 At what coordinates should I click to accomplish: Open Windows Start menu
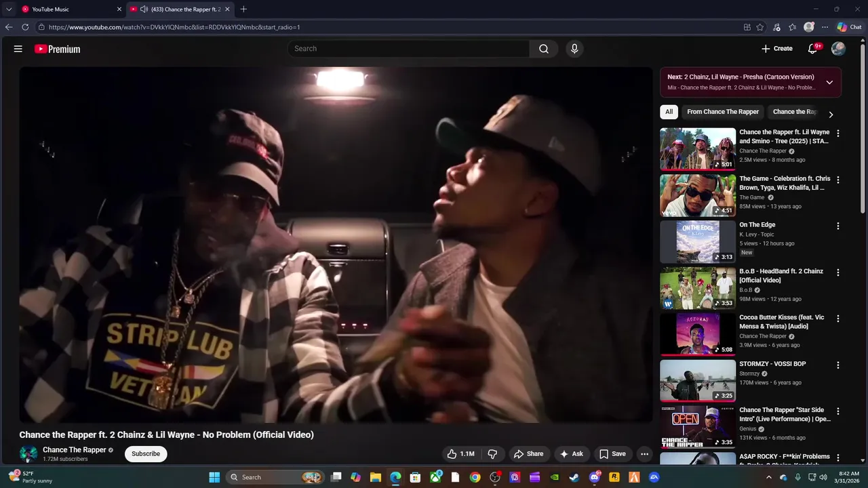tap(214, 477)
